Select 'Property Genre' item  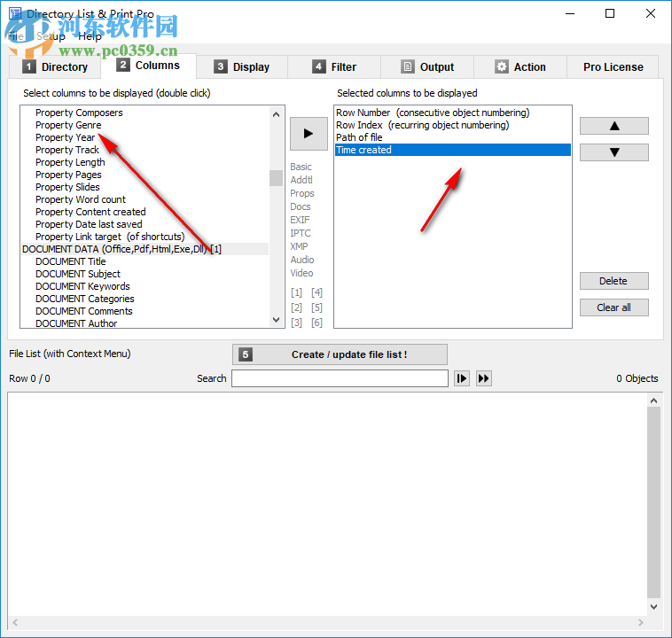coord(68,125)
